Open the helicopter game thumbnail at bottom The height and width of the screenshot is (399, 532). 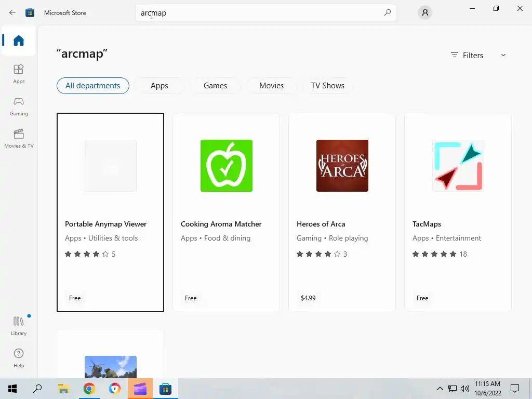tap(111, 367)
